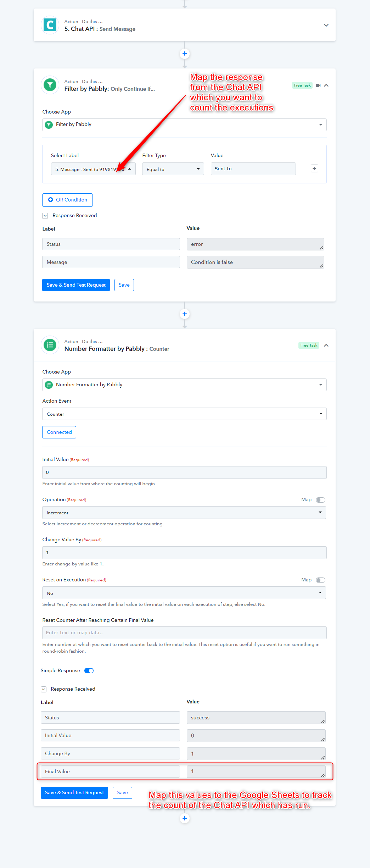Image resolution: width=370 pixels, height=868 pixels.
Task: Open Reset on Execution dropdown set to No
Action: point(184,593)
